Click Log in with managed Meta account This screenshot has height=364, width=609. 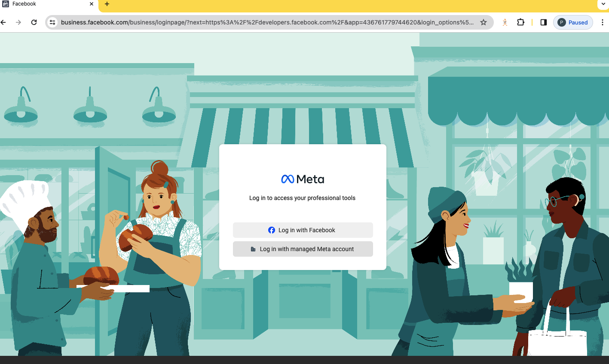[x=303, y=249]
